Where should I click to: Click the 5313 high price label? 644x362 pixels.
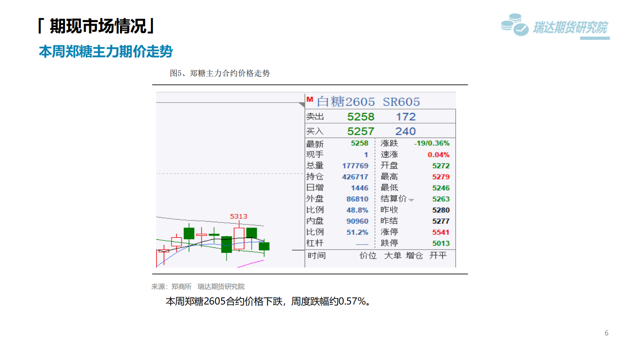pyautogui.click(x=238, y=216)
